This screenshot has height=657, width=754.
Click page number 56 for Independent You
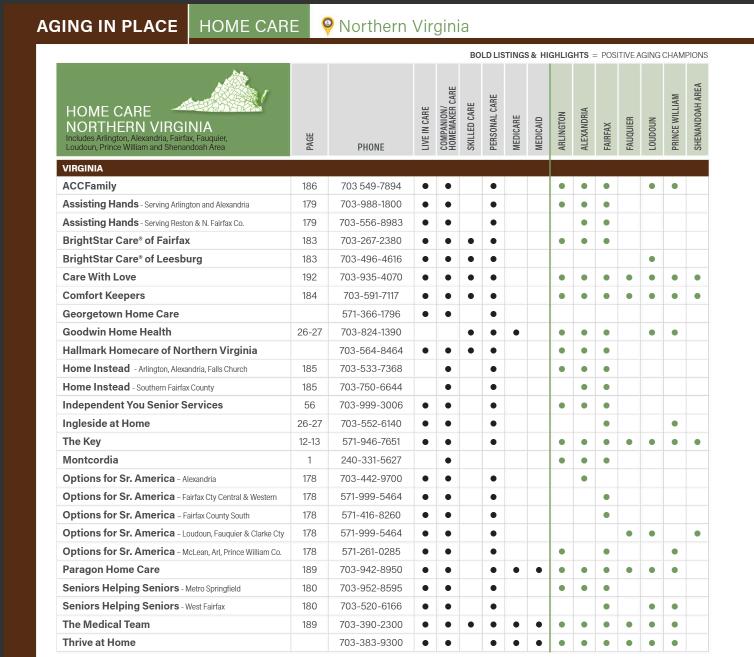(309, 405)
